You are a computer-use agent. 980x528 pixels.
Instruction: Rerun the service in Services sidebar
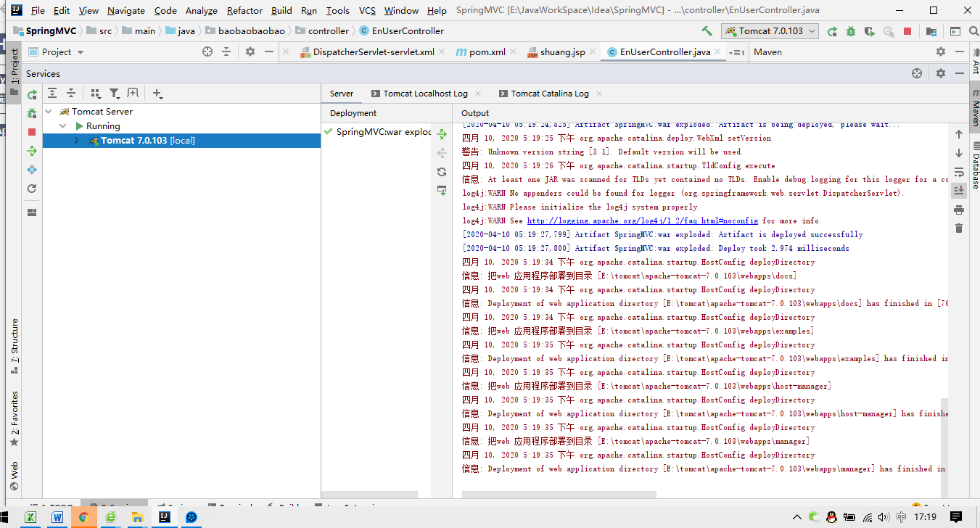32,94
